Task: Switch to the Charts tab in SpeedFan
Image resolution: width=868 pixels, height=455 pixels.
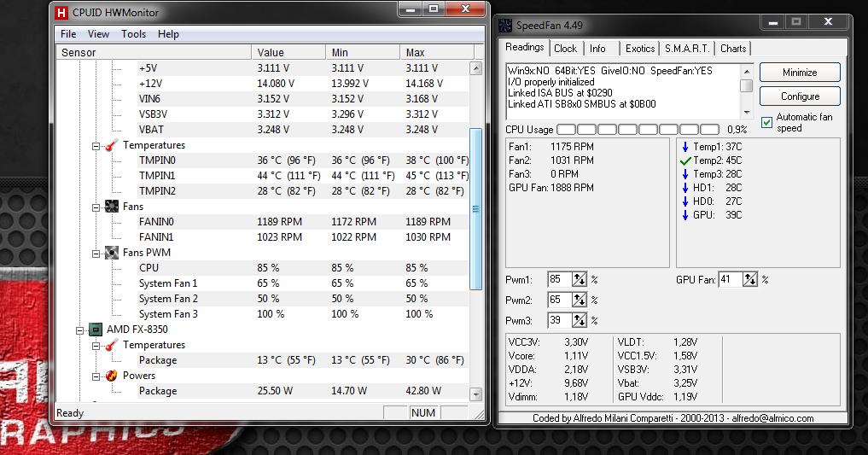Action: pyautogui.click(x=733, y=49)
